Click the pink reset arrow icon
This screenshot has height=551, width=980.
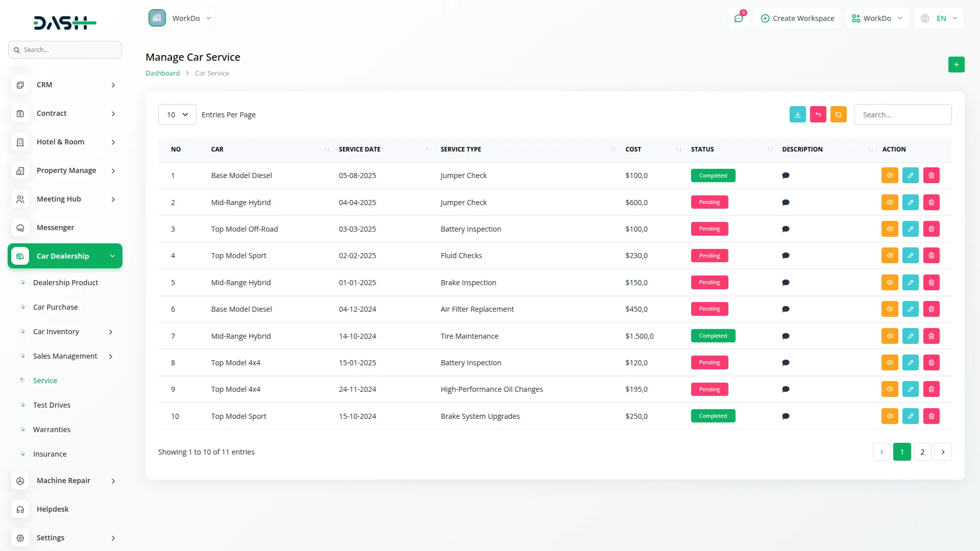tap(818, 115)
